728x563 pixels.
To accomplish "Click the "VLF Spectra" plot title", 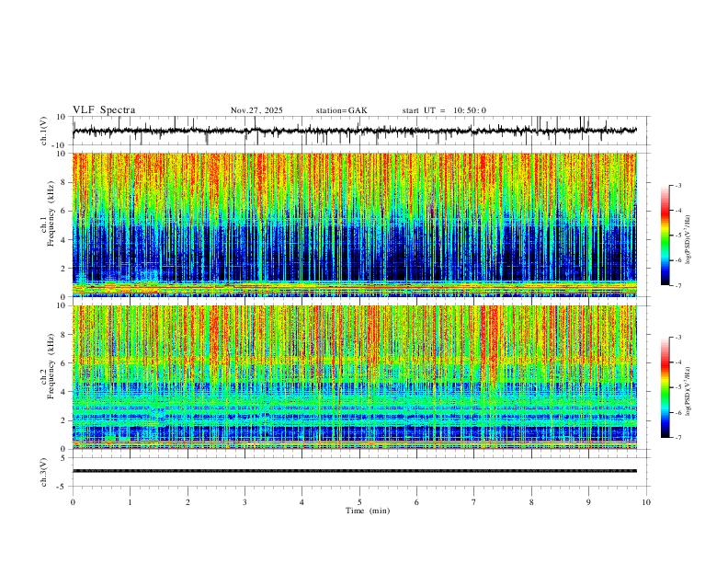I will [104, 110].
